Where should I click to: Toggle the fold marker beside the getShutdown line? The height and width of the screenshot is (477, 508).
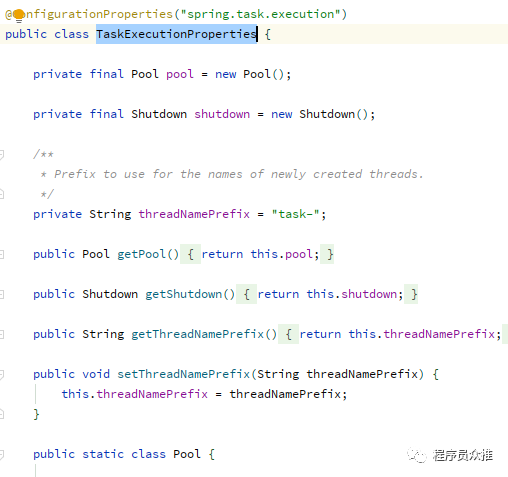coord(2,294)
